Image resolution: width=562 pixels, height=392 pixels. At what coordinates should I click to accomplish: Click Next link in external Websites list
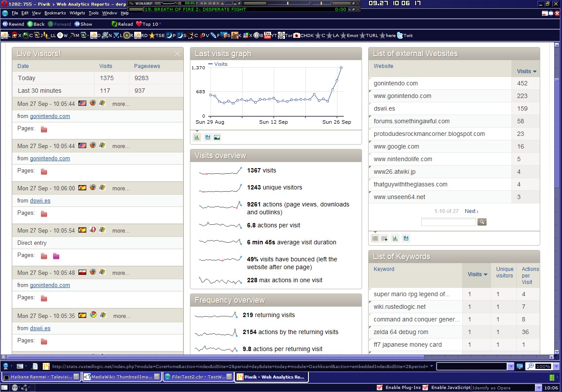[471, 211]
